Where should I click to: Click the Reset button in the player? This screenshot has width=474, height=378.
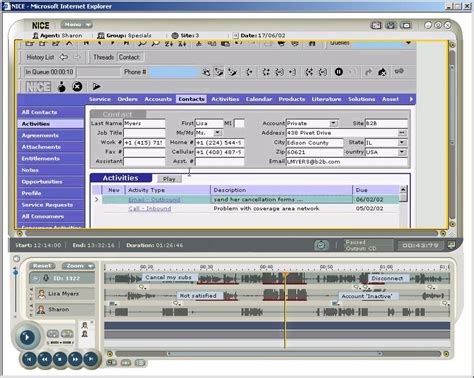coord(42,266)
